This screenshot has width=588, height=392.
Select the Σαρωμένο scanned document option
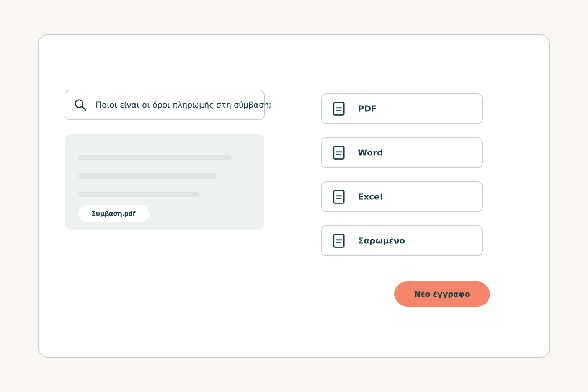point(402,241)
